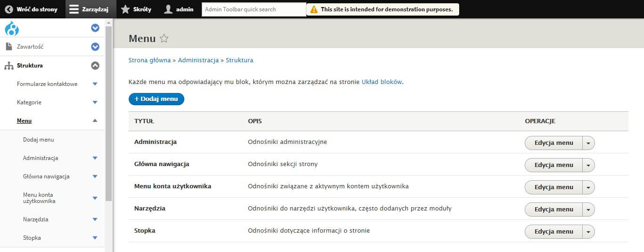
Task: Open Formularze kontaktowe in sidebar
Action: [x=47, y=84]
